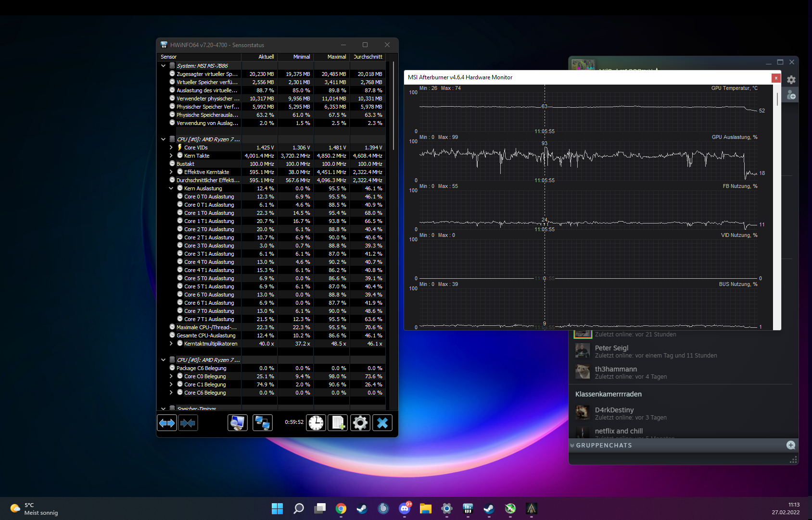Open D4rkDestiny in Steam friends list
The width and height of the screenshot is (812, 520).
click(x=681, y=413)
